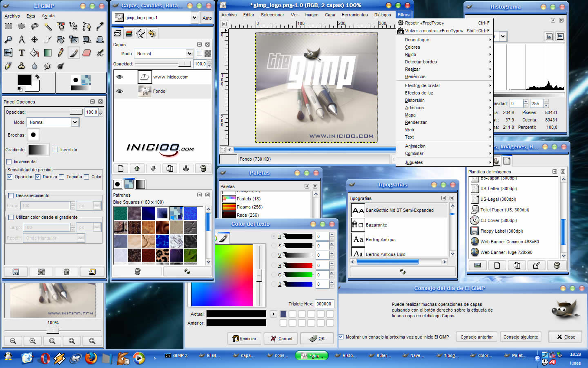This screenshot has height=368, width=588.
Task: Select the Crop scalpel tool
Action: click(x=48, y=40)
